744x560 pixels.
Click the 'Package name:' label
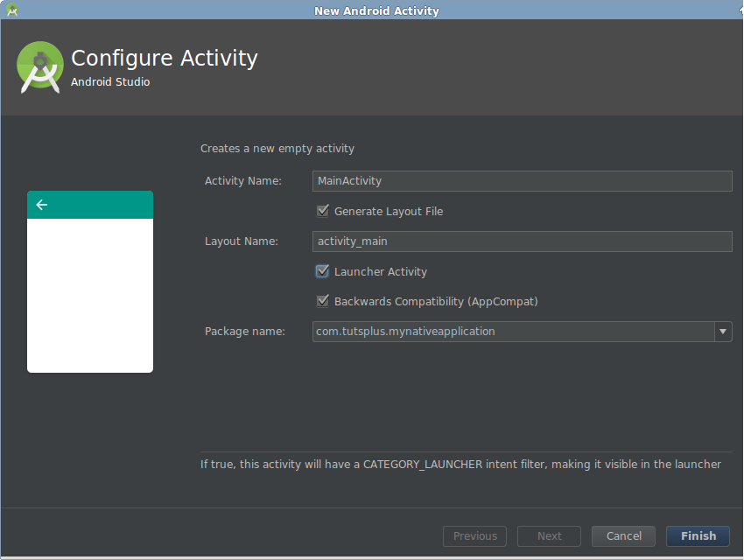pos(245,332)
